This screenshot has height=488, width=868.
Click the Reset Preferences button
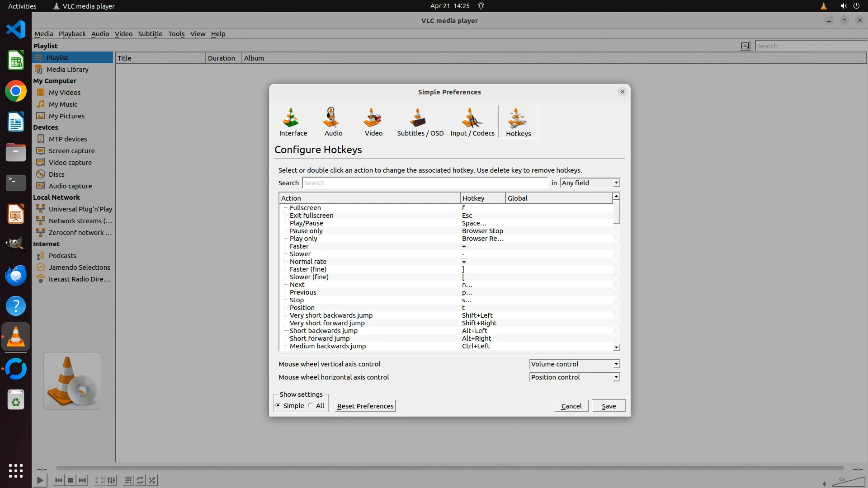(365, 406)
